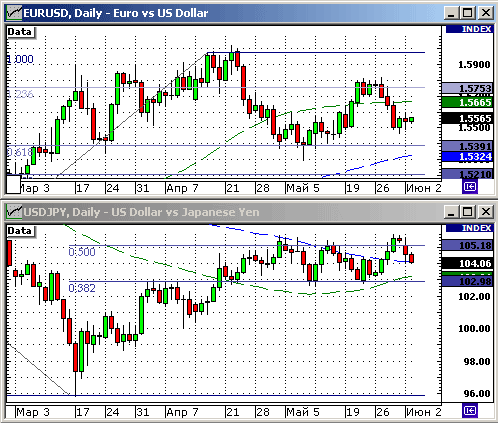
Task: Click the Июн 2 date in EURUSD chart
Action: [x=424, y=188]
